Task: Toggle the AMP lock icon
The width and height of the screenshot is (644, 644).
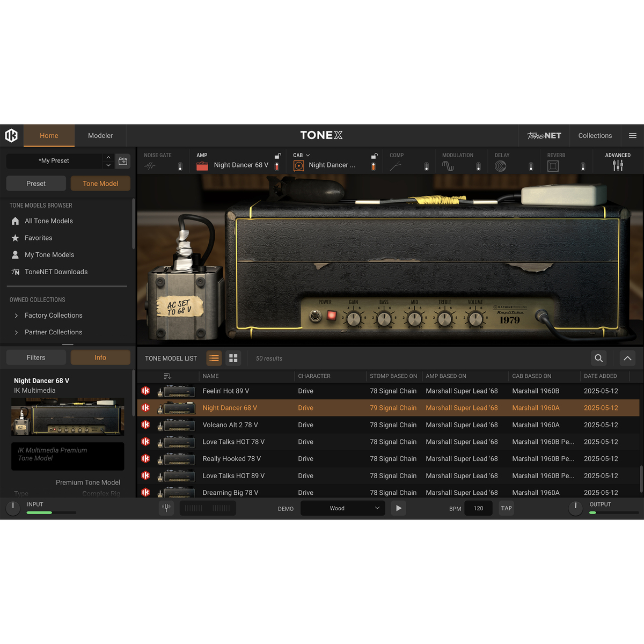Action: [x=277, y=156]
